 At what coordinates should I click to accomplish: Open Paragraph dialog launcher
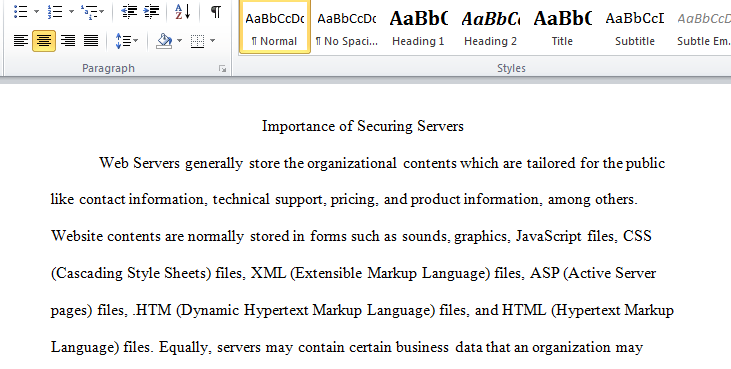click(222, 69)
